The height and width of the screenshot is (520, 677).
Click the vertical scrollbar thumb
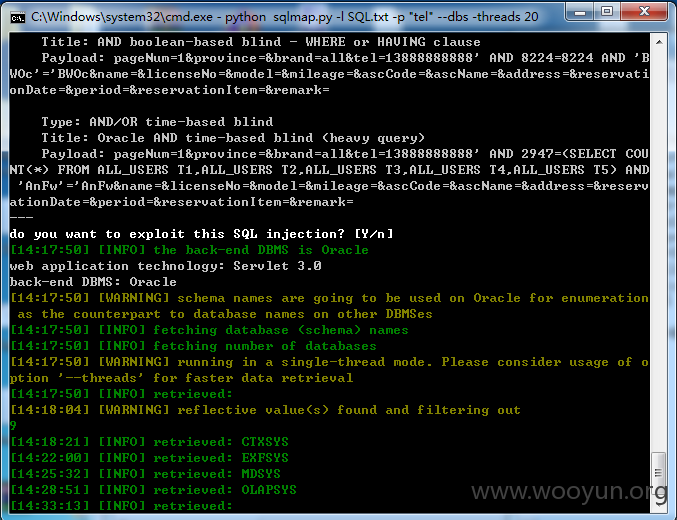pyautogui.click(x=658, y=472)
